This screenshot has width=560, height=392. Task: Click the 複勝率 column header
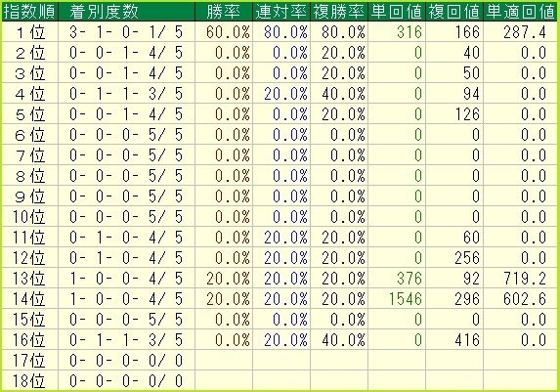click(x=339, y=12)
